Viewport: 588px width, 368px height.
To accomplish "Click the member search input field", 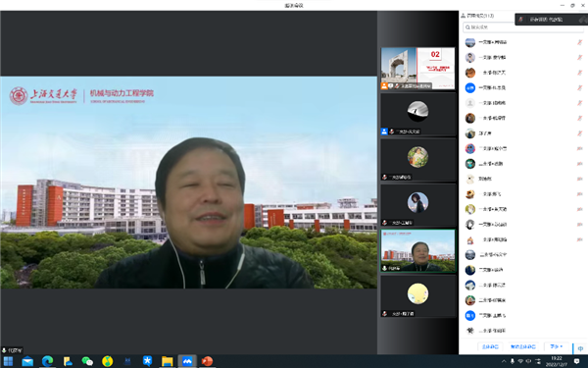I will click(523, 27).
